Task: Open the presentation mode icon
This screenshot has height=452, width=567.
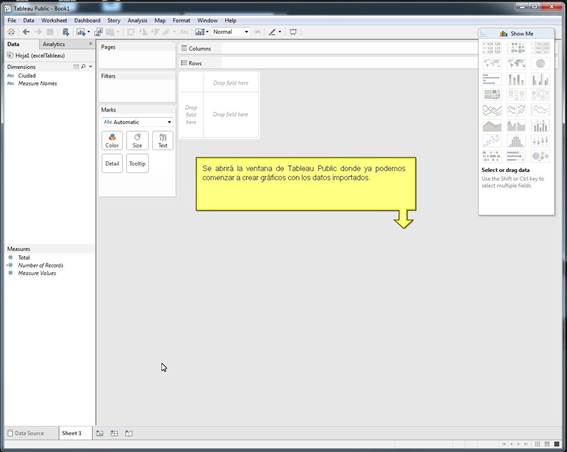Action: click(293, 32)
